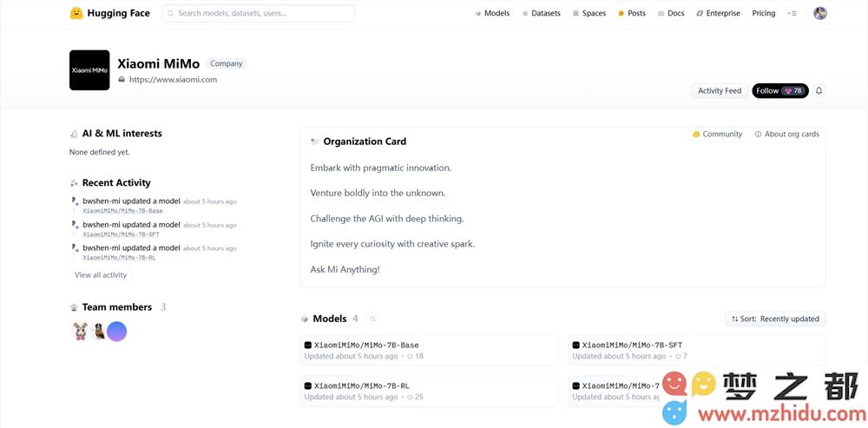Click the Hugging Face emoji logo
Image resolution: width=868 pixels, height=428 pixels.
click(76, 13)
